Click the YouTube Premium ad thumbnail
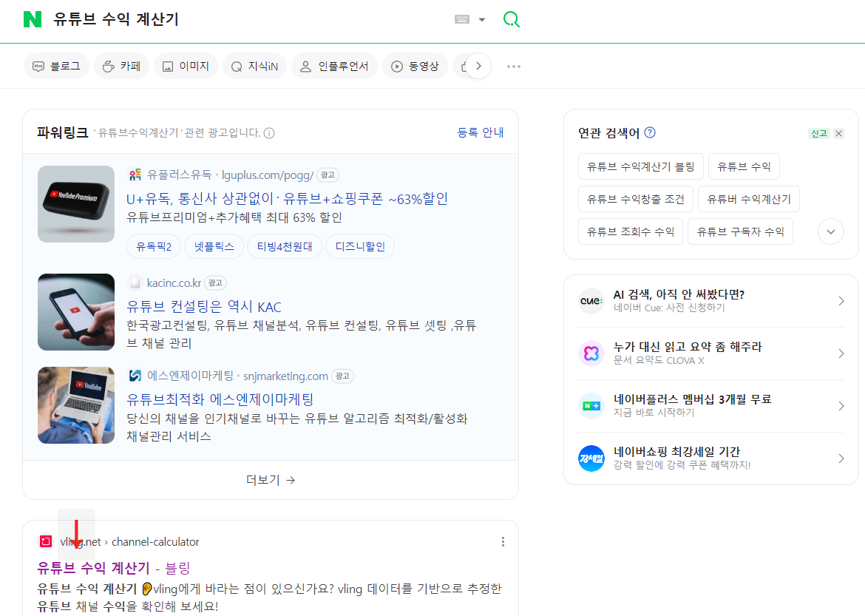 pyautogui.click(x=76, y=203)
